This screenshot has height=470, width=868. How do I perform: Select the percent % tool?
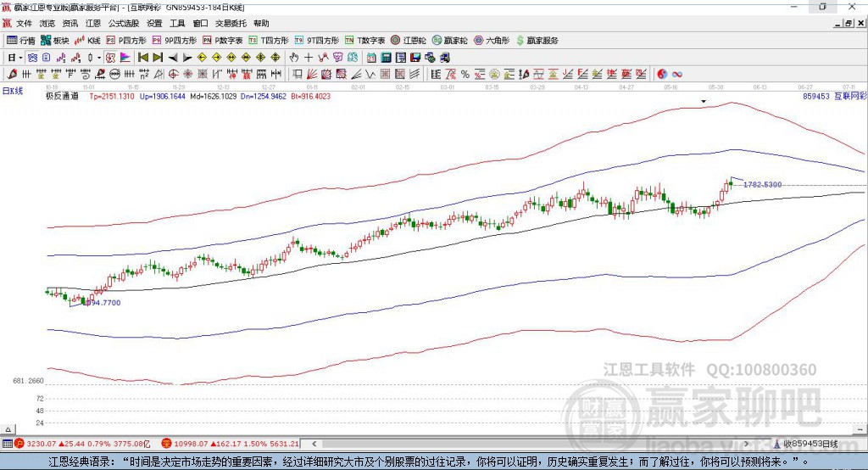click(x=465, y=74)
